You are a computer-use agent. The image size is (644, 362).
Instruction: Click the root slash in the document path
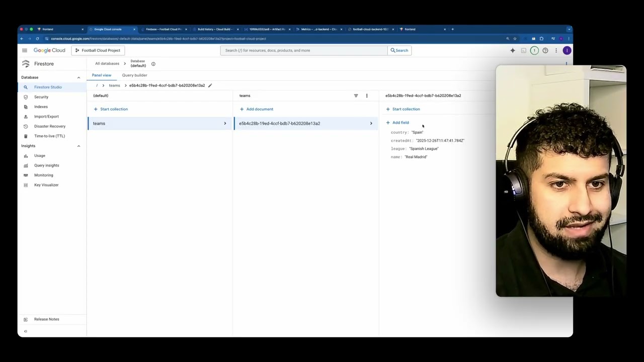click(x=97, y=85)
